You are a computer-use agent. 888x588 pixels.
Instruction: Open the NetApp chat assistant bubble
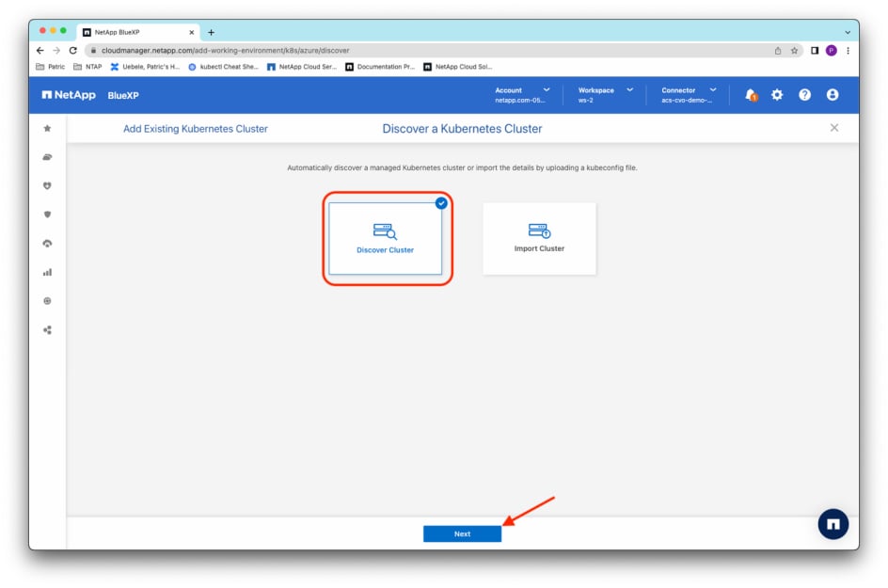coord(833,524)
